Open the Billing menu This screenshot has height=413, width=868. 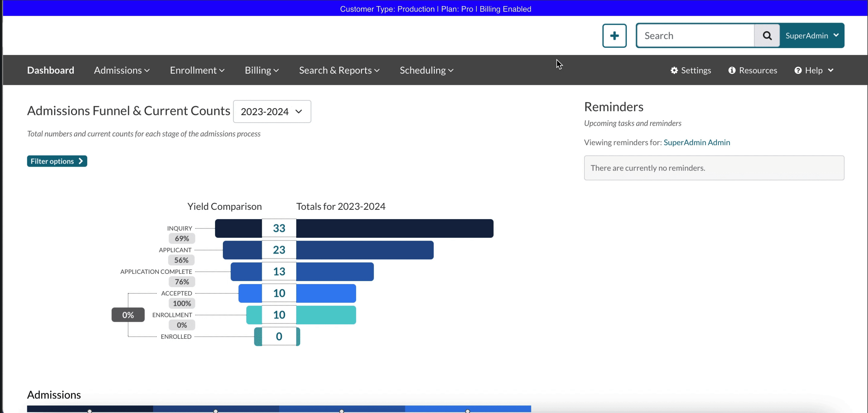262,70
